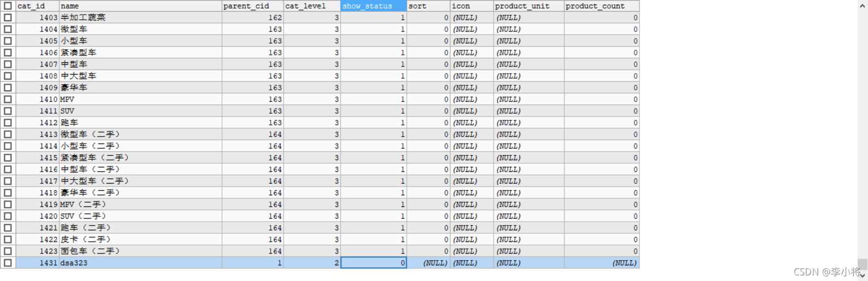Tick the checkbox for row 1419
This screenshot has width=868, height=281.
coord(8,204)
